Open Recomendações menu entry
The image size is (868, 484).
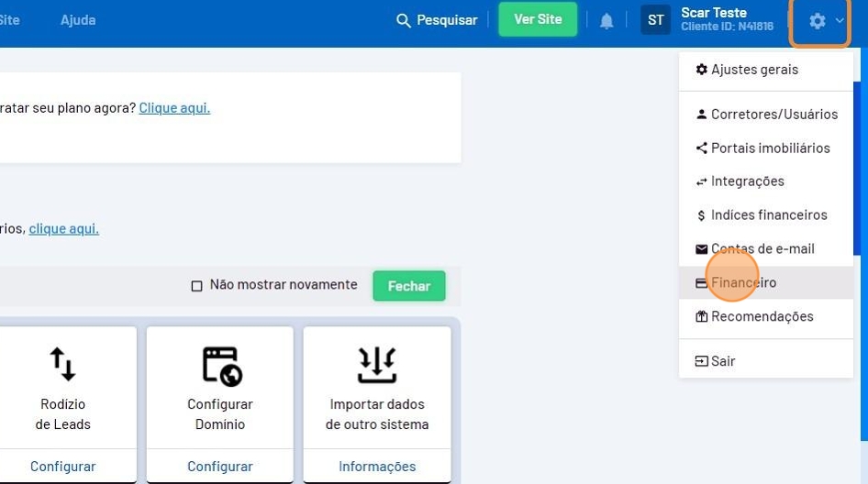761,317
